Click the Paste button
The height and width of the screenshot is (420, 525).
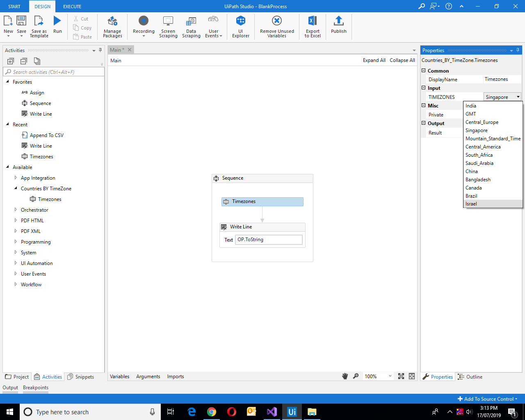(82, 37)
